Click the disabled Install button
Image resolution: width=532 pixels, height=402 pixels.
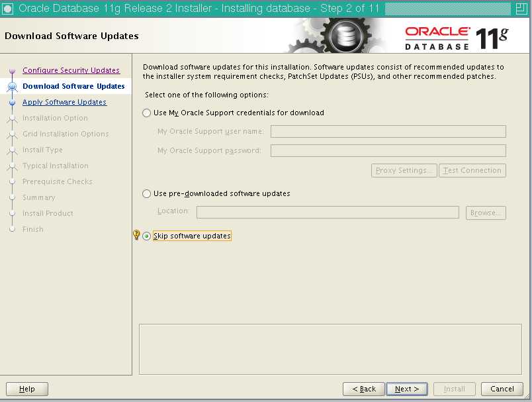click(x=455, y=389)
